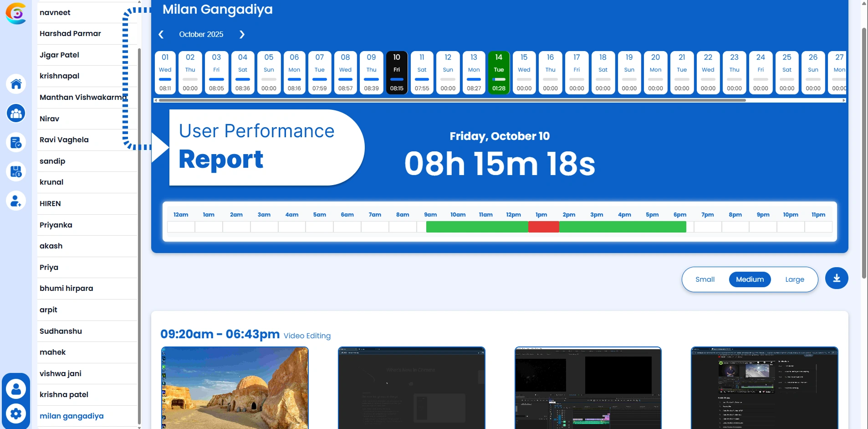Go to previous month with left chevron

(161, 35)
